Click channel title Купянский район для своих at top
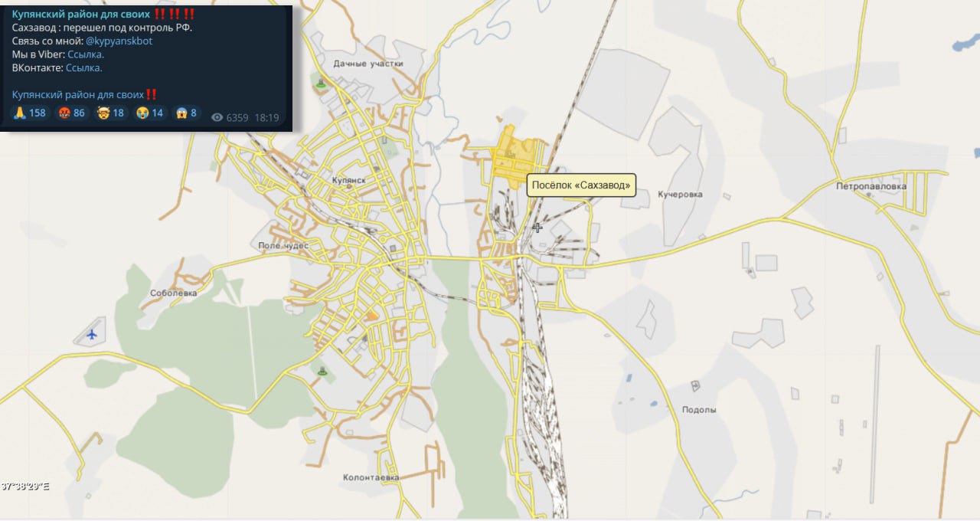Viewport: 980px width, 521px height. (81, 15)
